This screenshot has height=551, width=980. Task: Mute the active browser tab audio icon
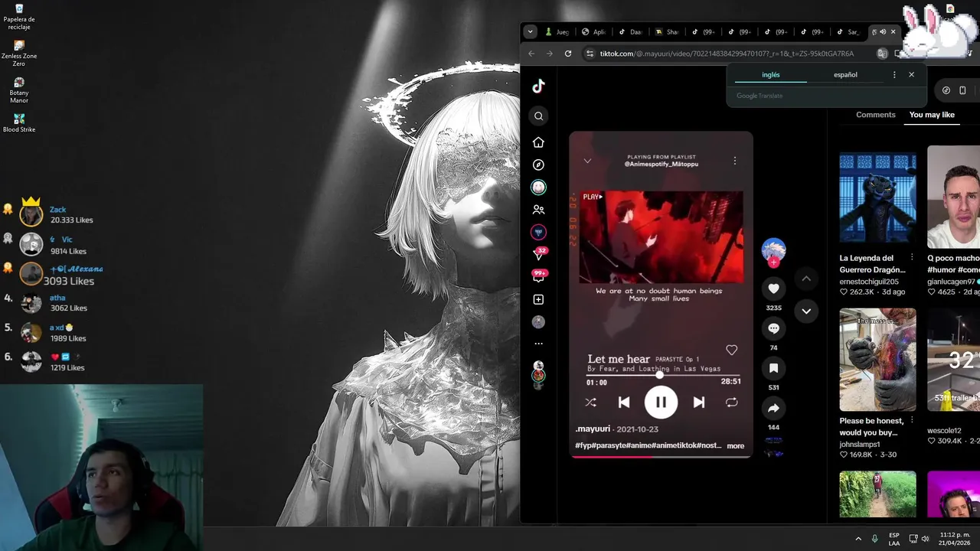tap(883, 32)
